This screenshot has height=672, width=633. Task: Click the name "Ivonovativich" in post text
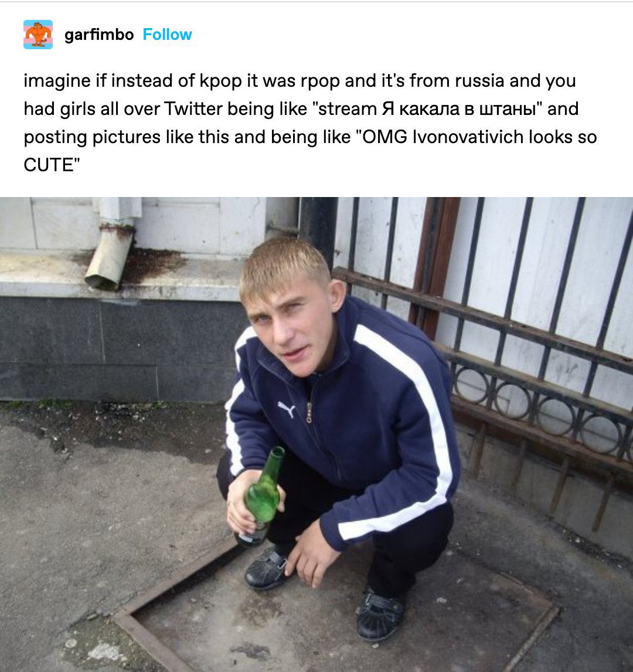coord(468,137)
